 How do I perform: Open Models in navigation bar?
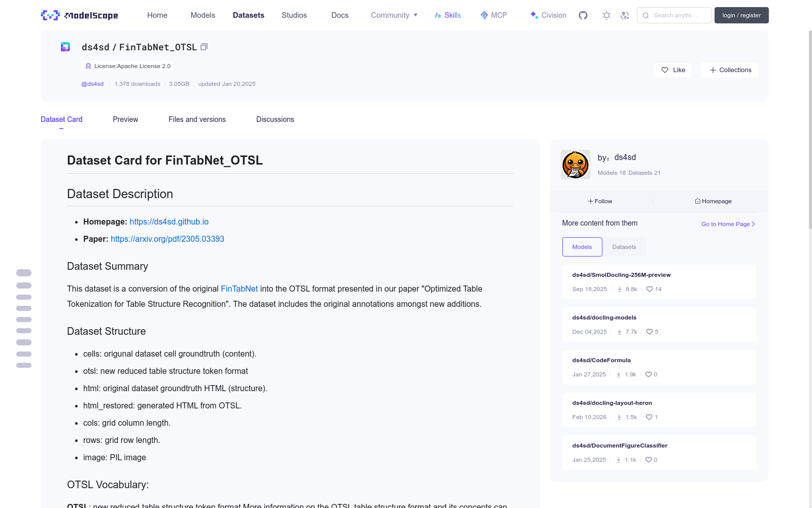tap(203, 15)
